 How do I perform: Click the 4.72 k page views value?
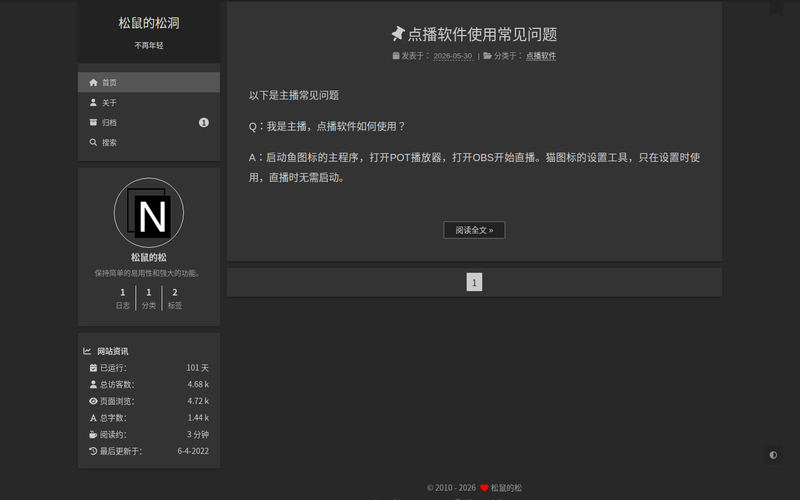[x=198, y=401]
